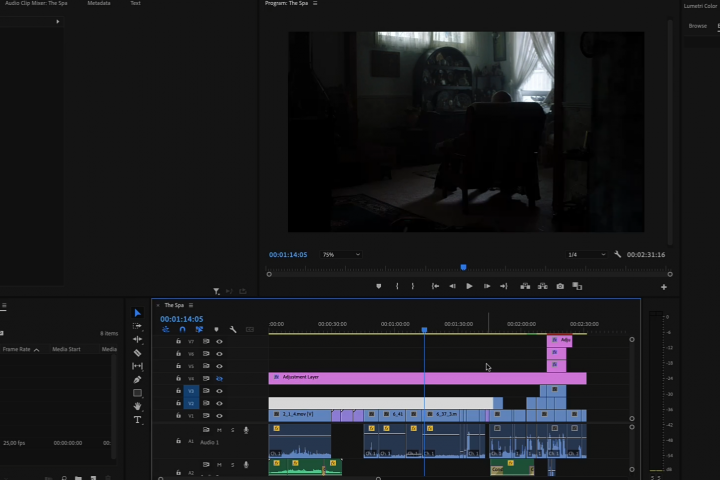720x480 pixels.
Task: Sort by Frame Rate column arrow
Action: pyautogui.click(x=37, y=350)
